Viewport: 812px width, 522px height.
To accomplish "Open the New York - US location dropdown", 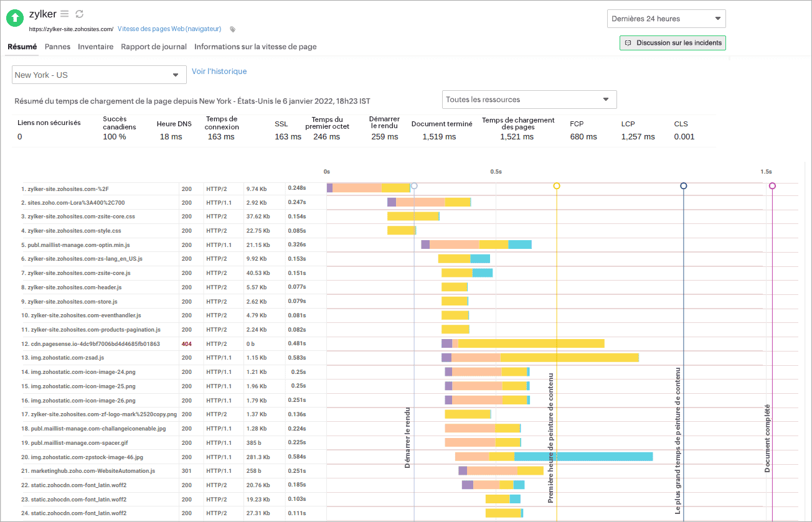I will point(98,74).
